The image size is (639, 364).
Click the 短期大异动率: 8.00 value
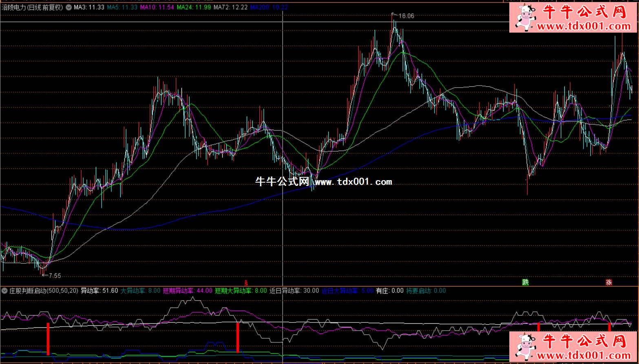(241, 291)
